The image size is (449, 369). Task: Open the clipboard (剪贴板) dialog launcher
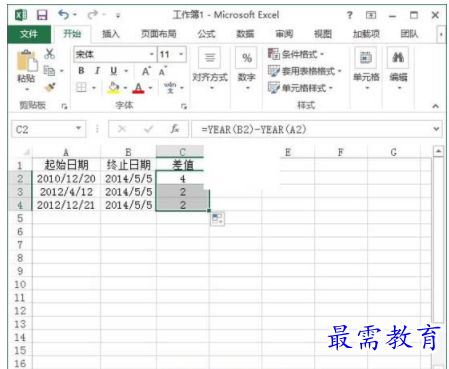64,106
